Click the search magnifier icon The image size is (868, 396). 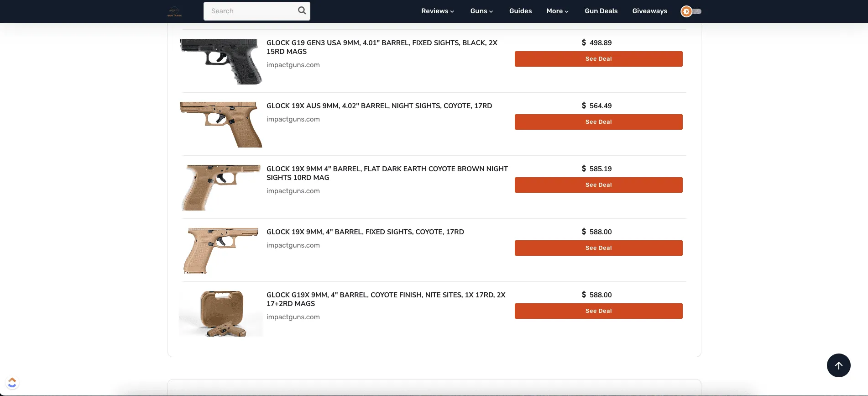coord(302,11)
